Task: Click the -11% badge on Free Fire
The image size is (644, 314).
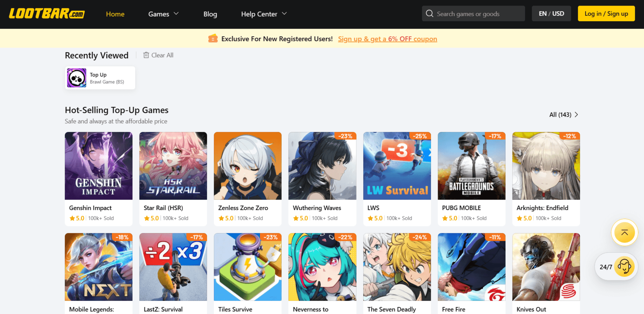Action: pos(495,237)
